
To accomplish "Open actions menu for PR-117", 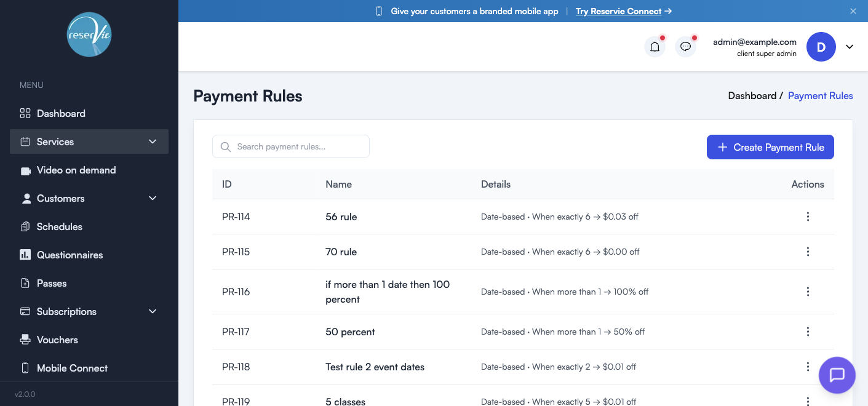I will tap(808, 332).
